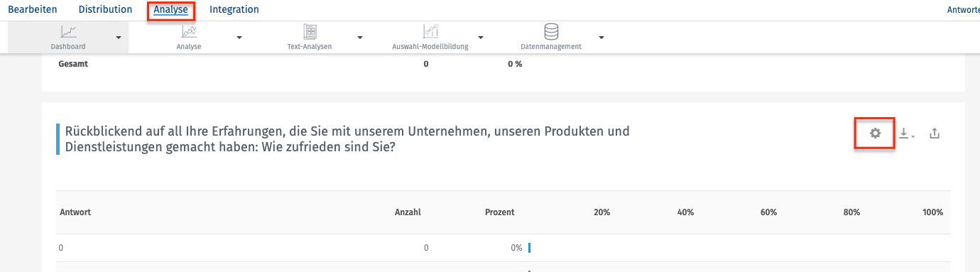This screenshot has width=980, height=272.
Task: Click the 80% axis label
Action: [x=851, y=212]
